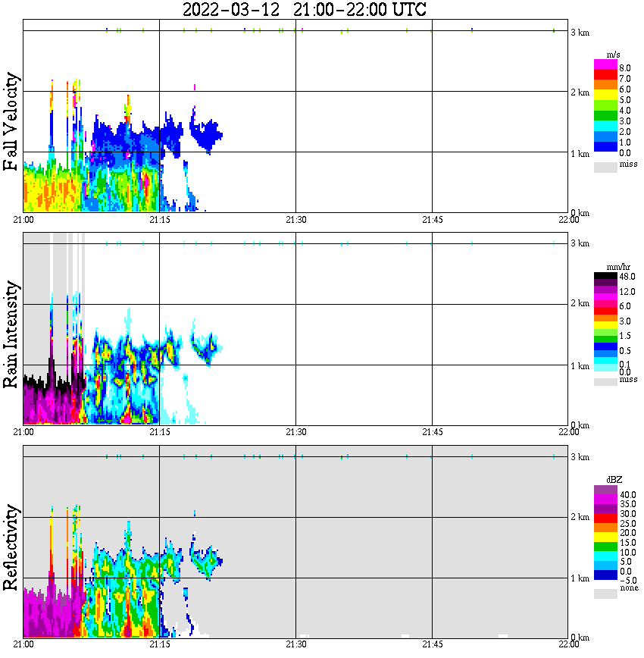644x658 pixels.
Task: Click 21:00 tick under Rain Intensity plot
Action: click(23, 432)
